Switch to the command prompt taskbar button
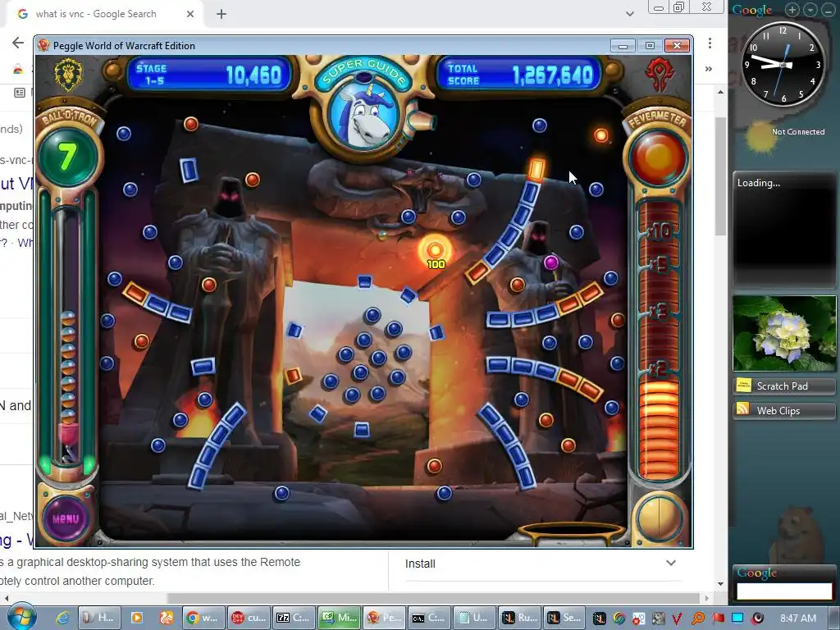 [429, 618]
